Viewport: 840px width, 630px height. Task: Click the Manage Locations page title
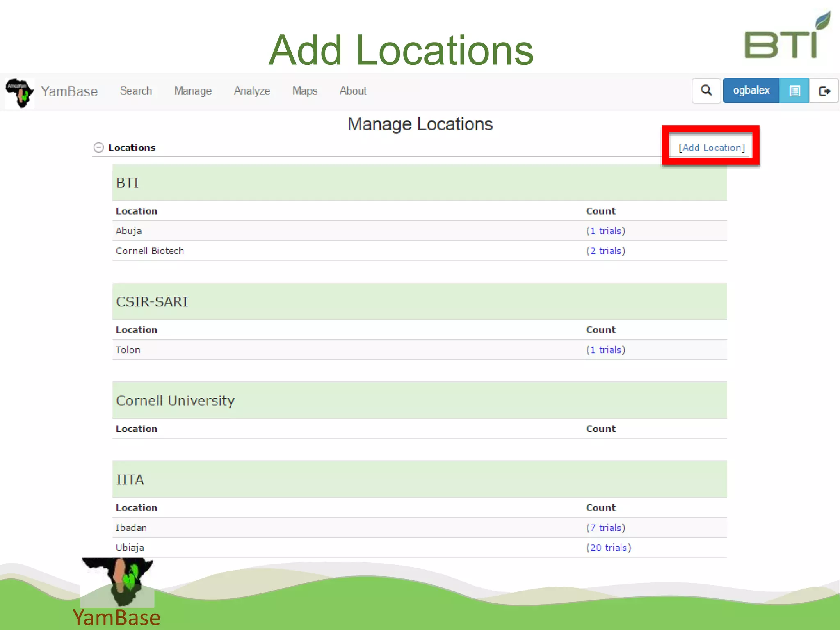[420, 124]
